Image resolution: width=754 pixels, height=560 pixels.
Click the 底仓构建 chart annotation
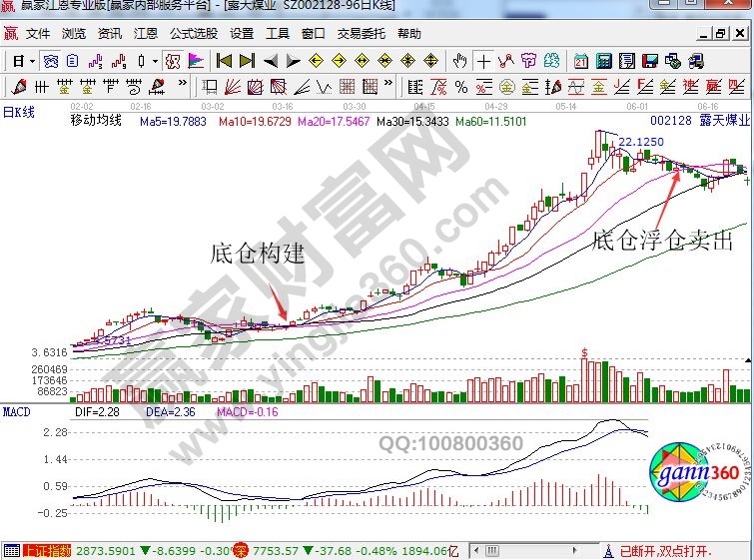click(x=257, y=254)
